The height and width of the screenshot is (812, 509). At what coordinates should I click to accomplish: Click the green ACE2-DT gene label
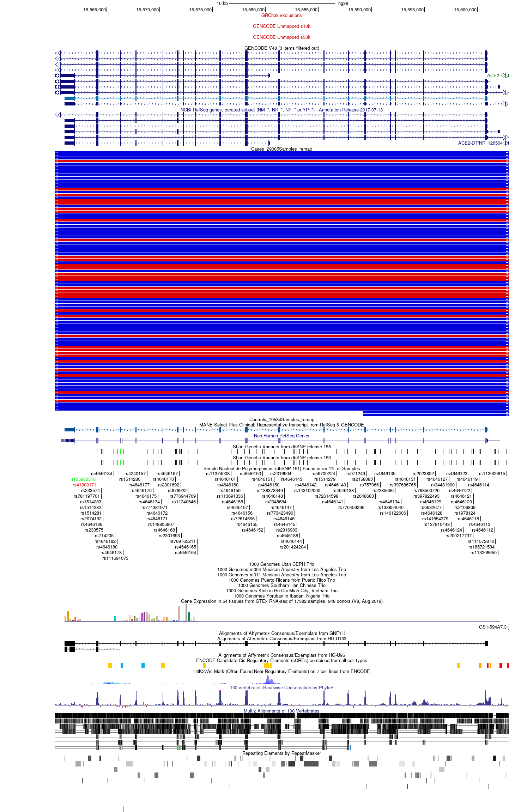[497, 75]
